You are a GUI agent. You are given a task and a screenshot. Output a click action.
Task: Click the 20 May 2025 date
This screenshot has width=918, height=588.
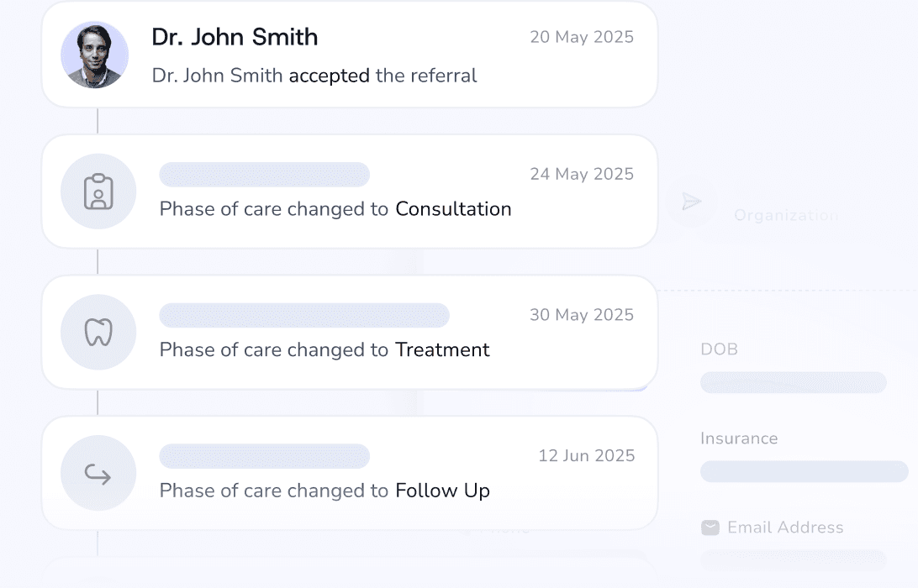[582, 37]
